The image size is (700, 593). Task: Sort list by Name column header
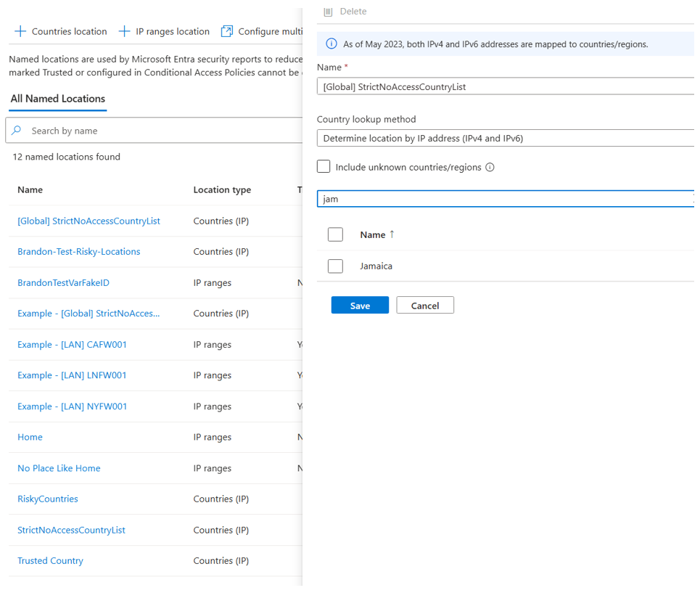(x=30, y=189)
